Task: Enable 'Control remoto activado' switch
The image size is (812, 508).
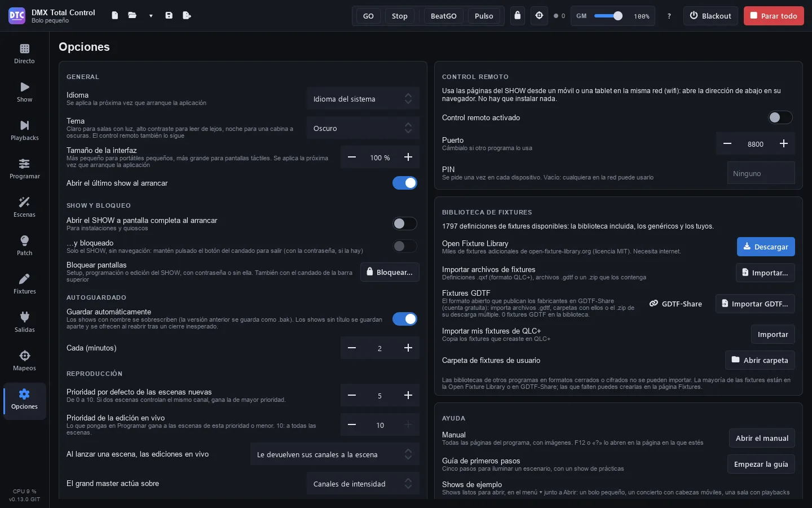Action: (780, 117)
